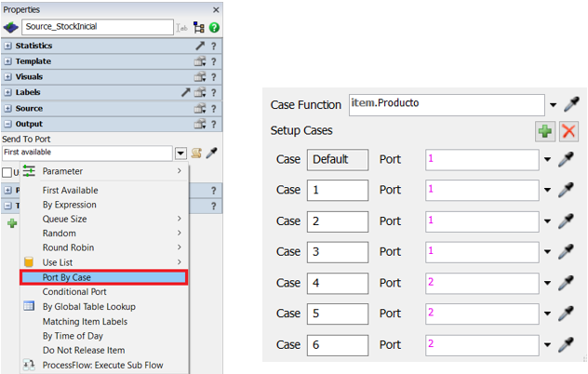The height and width of the screenshot is (374, 588).
Task: Open the Send To Port dropdown arrow
Action: 180,153
